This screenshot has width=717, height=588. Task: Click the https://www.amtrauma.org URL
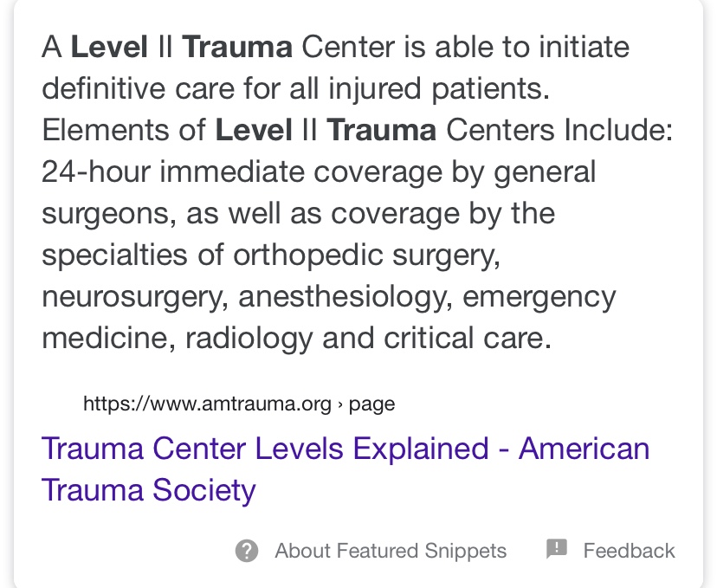click(207, 404)
